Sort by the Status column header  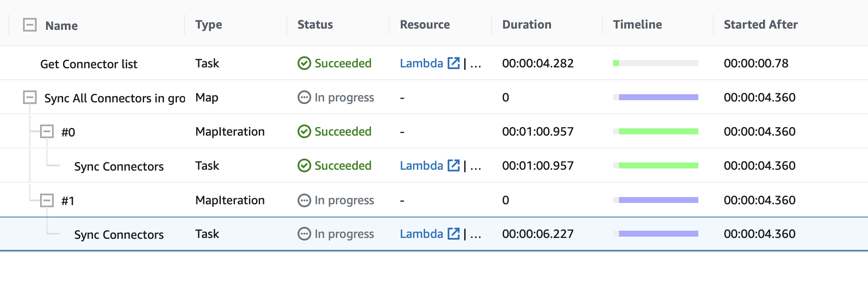[315, 25]
